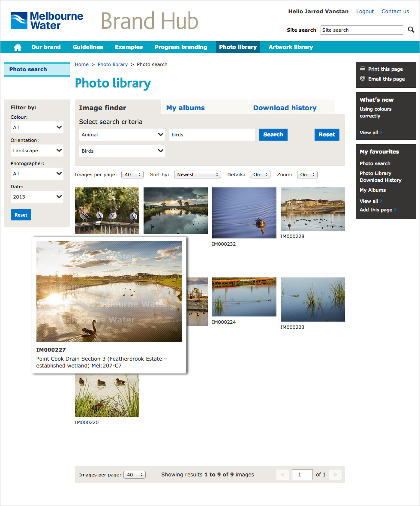Click the Home icon in navigation bar

[x=18, y=47]
